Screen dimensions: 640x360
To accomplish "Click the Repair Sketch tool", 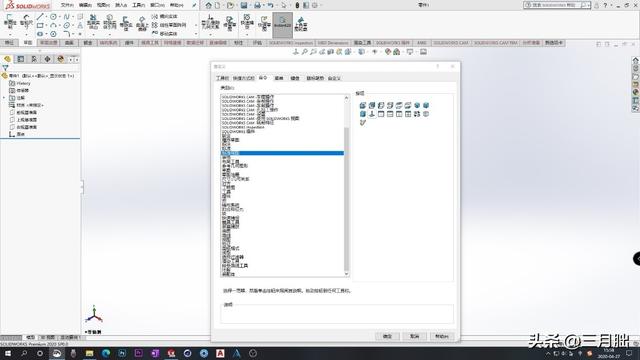I will (229, 23).
